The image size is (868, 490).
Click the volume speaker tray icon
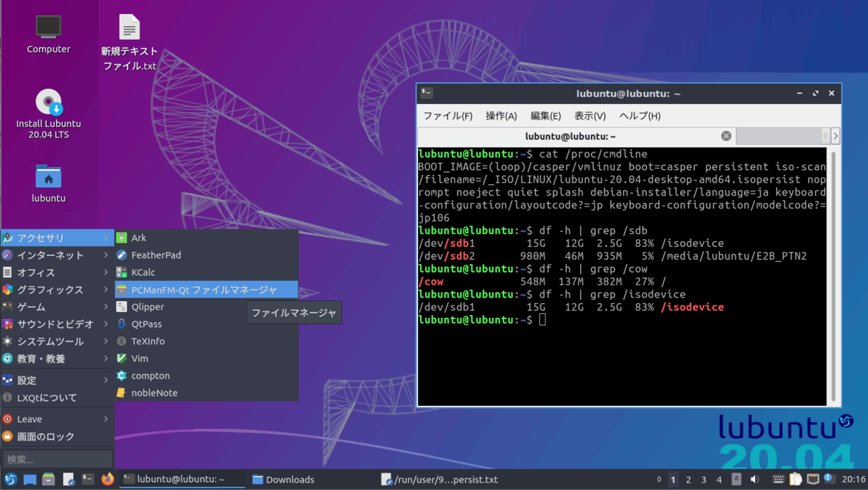(754, 479)
